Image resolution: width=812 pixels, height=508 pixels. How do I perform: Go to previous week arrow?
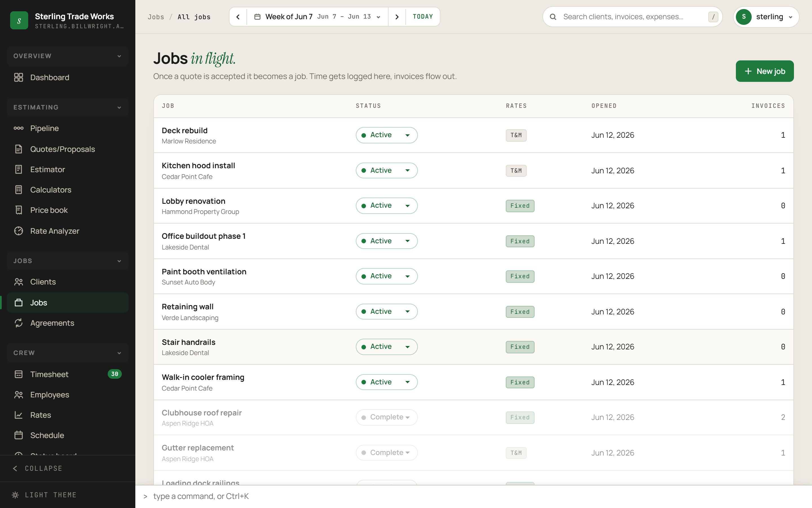point(238,17)
